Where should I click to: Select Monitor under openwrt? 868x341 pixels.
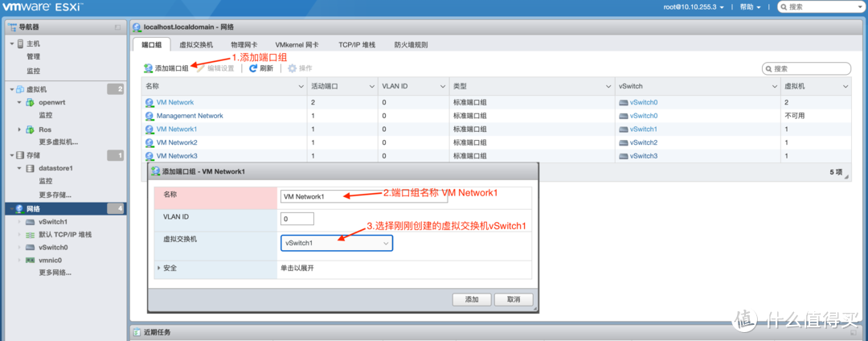45,115
